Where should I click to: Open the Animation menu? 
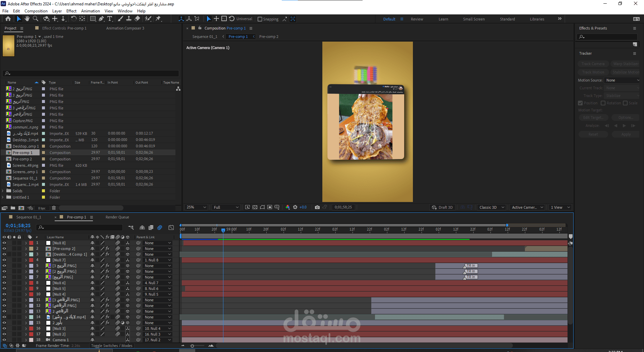(x=90, y=11)
